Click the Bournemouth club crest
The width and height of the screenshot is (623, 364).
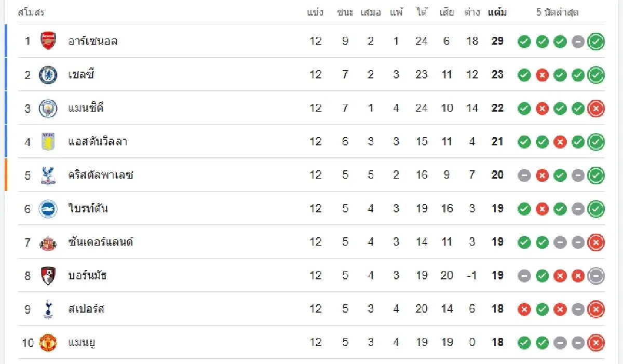[48, 276]
